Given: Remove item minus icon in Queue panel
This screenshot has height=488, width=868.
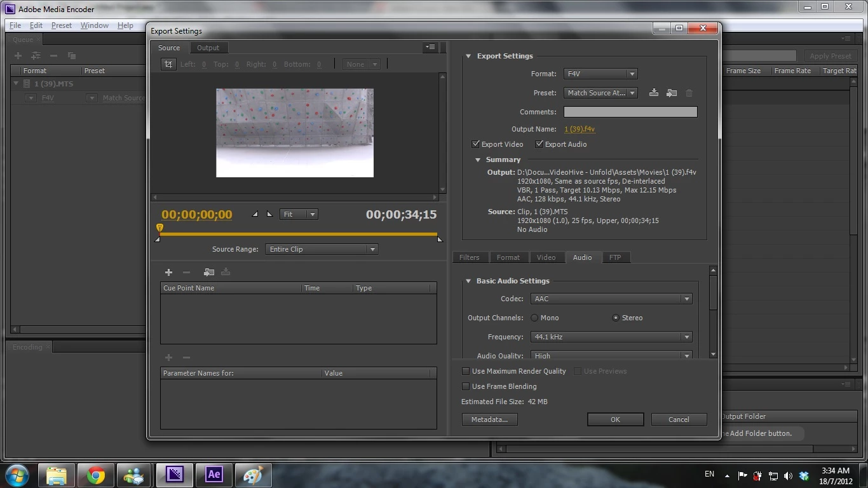Looking at the screenshot, I should (53, 56).
